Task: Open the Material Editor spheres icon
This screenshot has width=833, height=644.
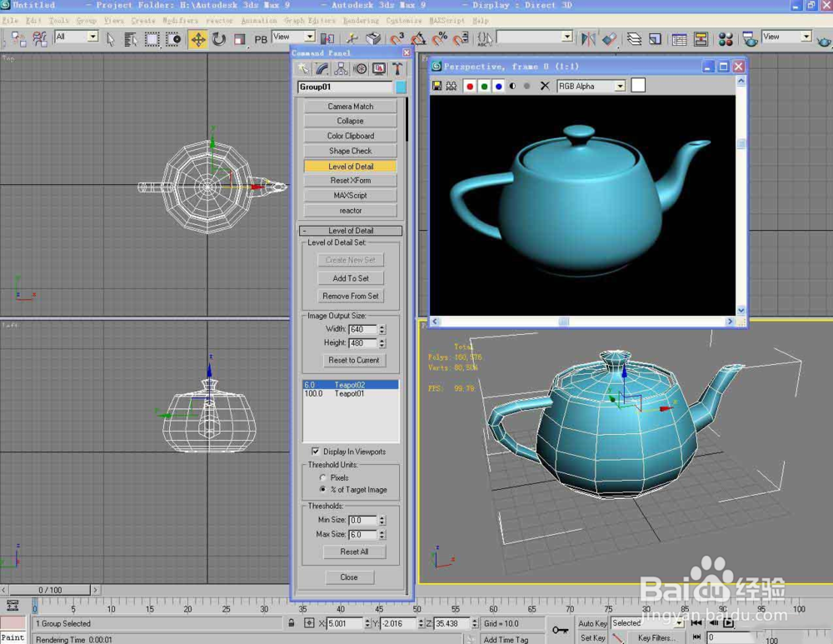Action: click(x=726, y=39)
